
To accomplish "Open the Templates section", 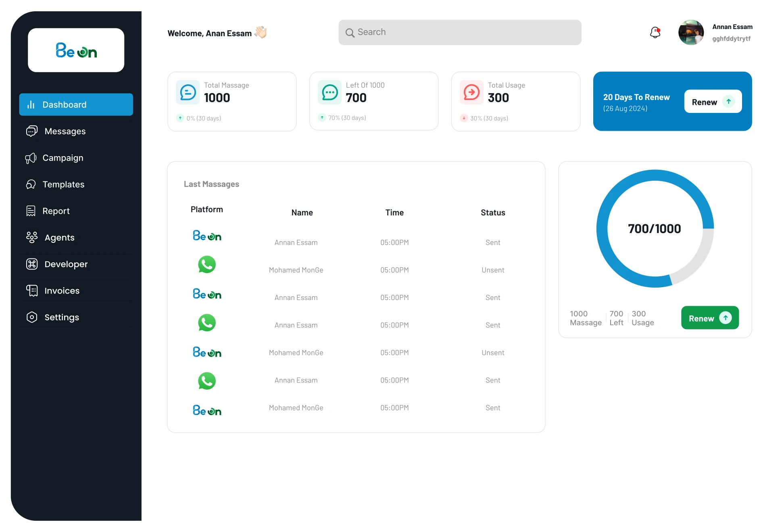I will [76, 184].
